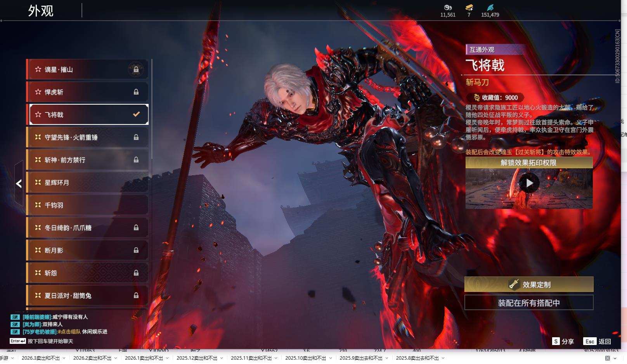The image size is (627, 364).
Task: Open the 2025.11卖出和不出 sheet tab
Action: [251, 358]
